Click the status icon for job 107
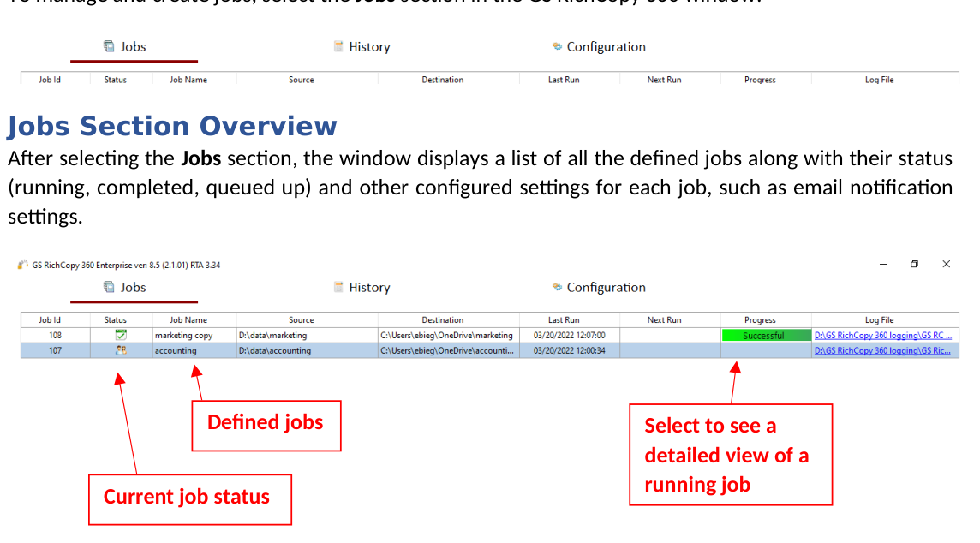The image size is (980, 543). [x=121, y=350]
